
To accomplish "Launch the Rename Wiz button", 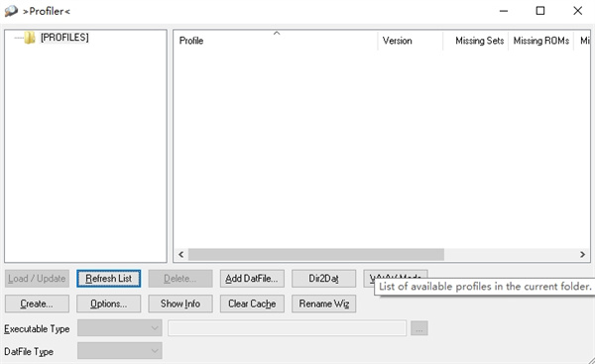I will pyautogui.click(x=323, y=303).
